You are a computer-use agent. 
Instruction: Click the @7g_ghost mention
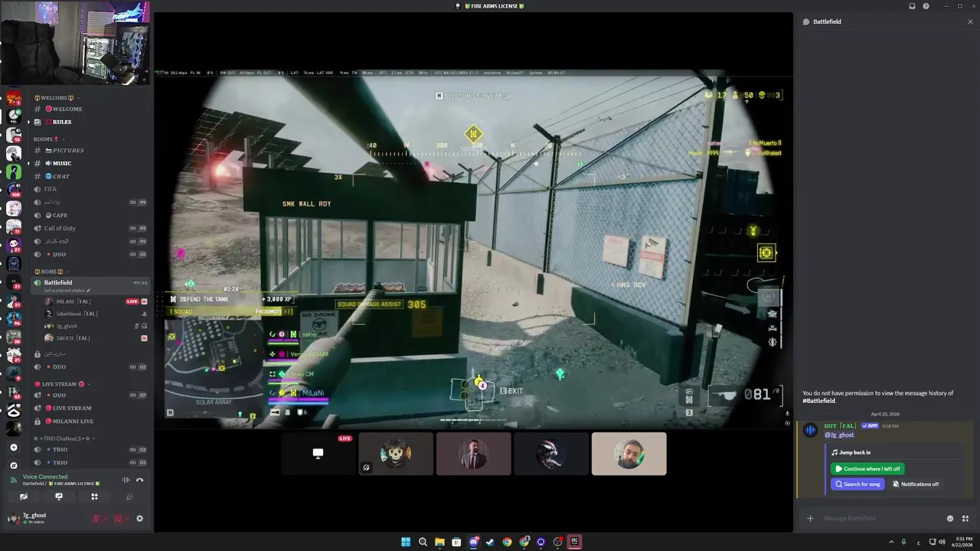[x=838, y=435]
